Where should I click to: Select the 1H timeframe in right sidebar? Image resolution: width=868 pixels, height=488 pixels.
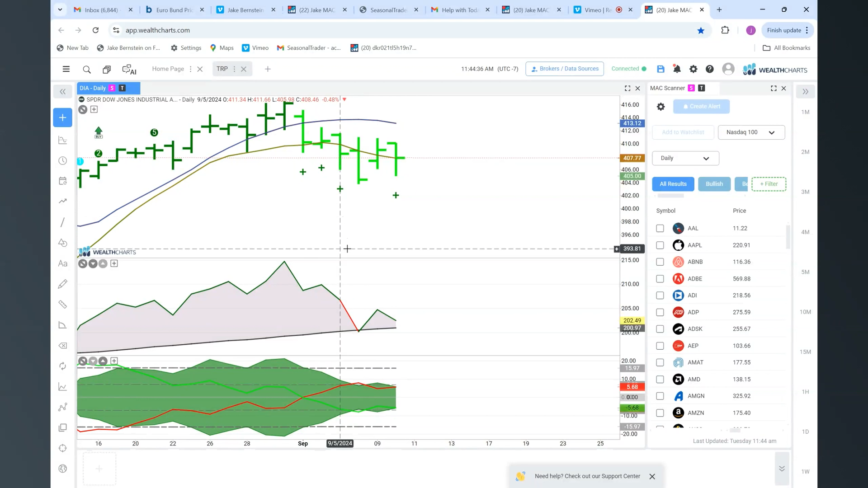click(805, 392)
